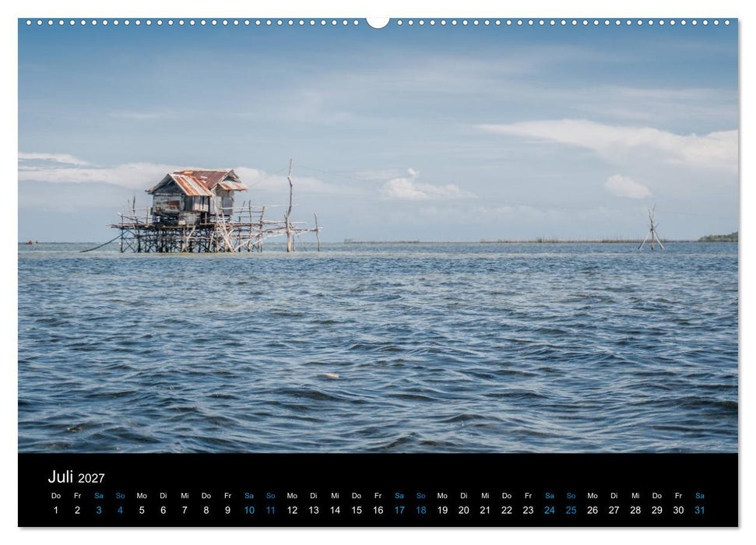Select Saturday date 31

coord(700,510)
